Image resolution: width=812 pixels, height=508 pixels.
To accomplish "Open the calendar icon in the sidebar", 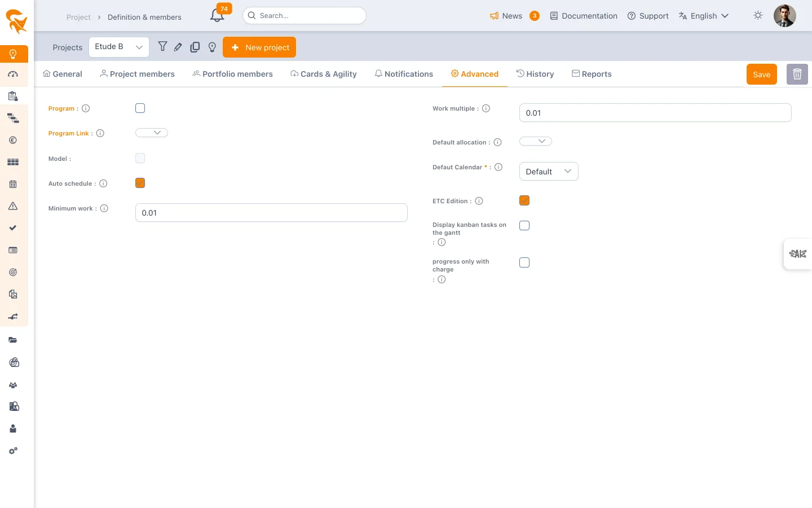I will coord(13,184).
